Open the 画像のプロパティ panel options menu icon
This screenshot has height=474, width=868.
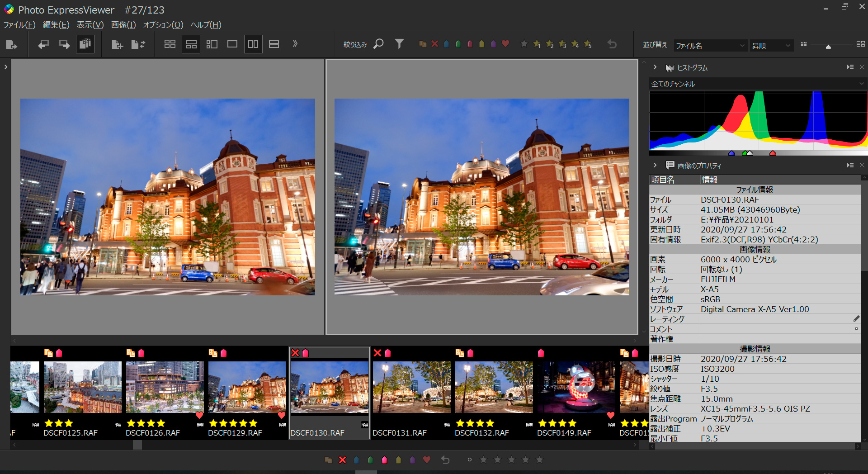(x=850, y=165)
